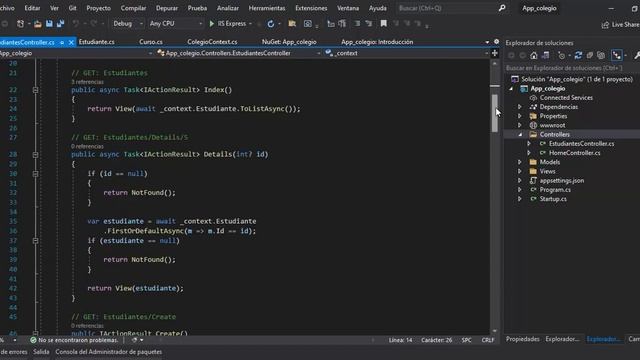640x360 pixels.
Task: Open IIS Express dropdown arrow
Action: pos(250,24)
